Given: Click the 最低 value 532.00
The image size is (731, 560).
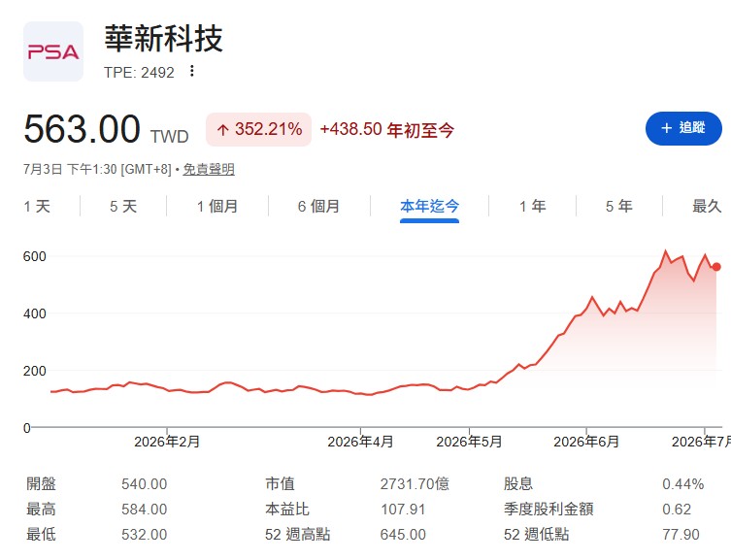Looking at the screenshot, I should pos(144,535).
